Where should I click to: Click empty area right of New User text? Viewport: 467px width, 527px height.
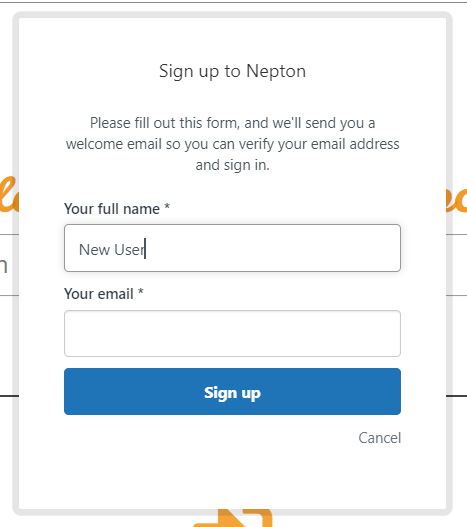pos(272,248)
